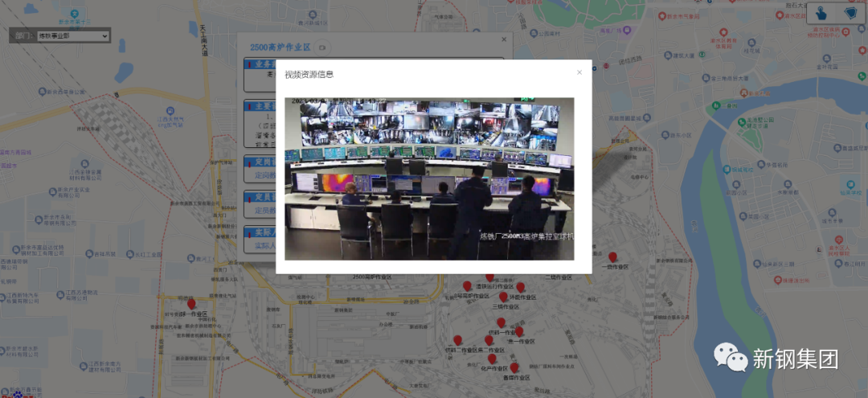Select the polygon area drawing tool
Image resolution: width=868 pixels, height=398 pixels.
850,14
